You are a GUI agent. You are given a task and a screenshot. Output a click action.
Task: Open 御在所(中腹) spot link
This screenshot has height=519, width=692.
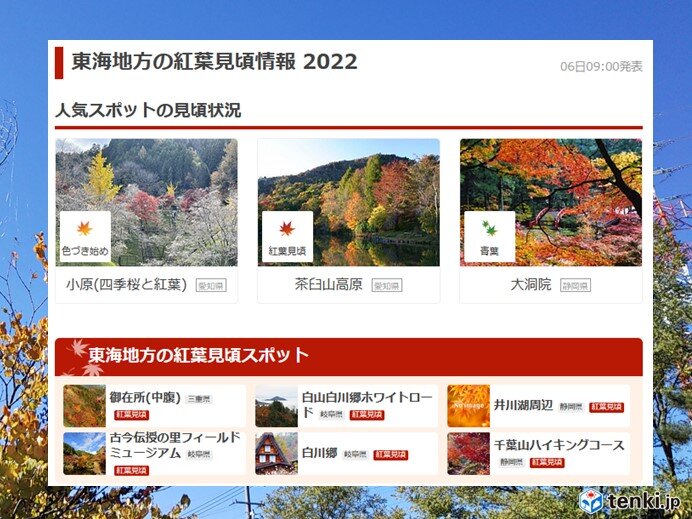point(145,398)
